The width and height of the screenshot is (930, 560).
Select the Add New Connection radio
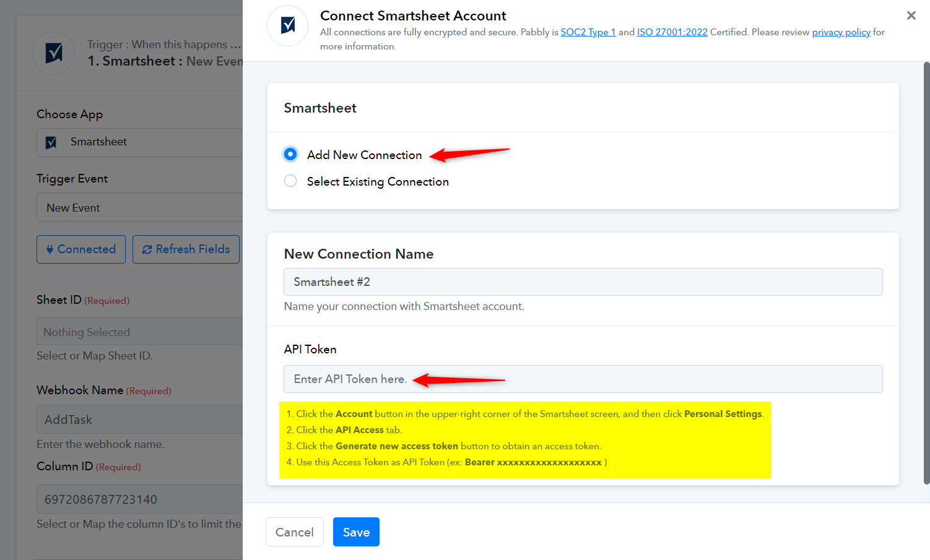pyautogui.click(x=290, y=154)
